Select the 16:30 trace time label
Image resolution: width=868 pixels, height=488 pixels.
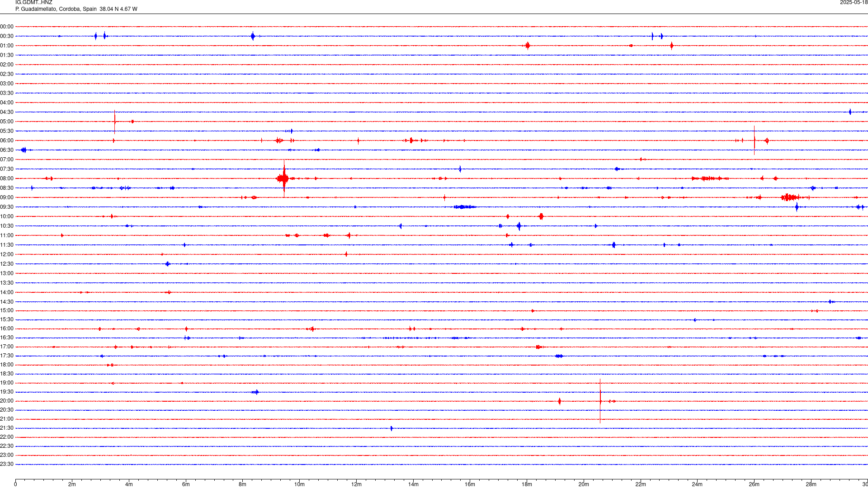click(7, 338)
